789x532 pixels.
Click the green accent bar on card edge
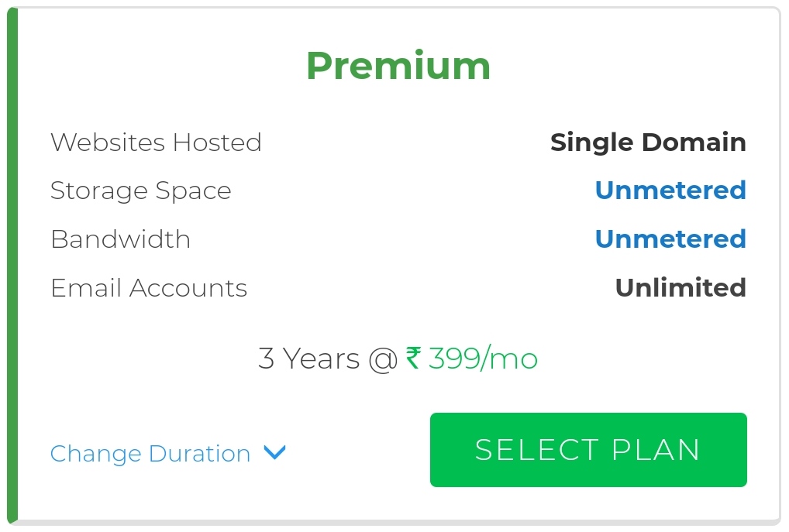12,266
